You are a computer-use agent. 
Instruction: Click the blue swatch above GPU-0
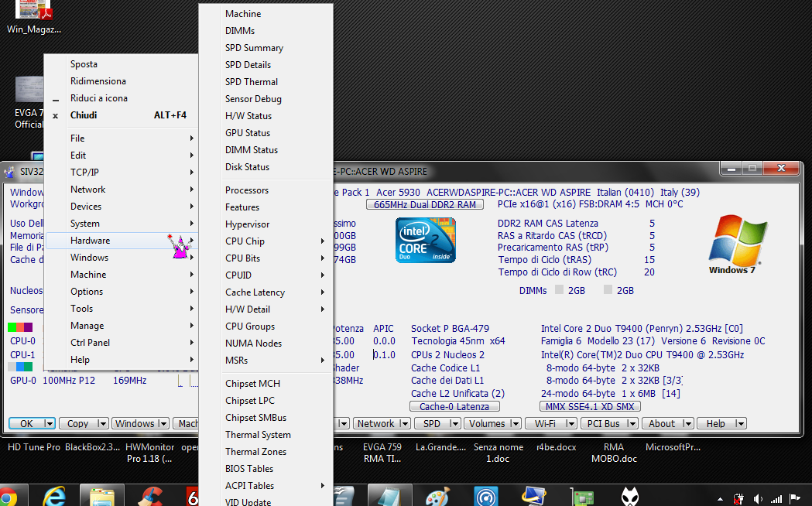pos(20,367)
